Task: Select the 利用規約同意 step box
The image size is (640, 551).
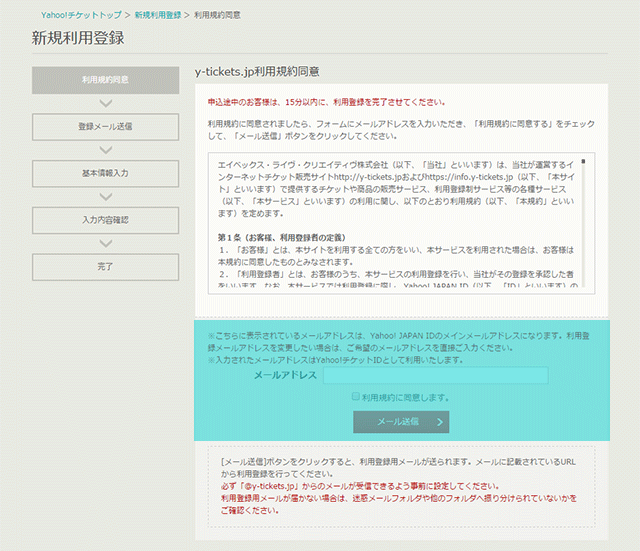Action: pos(105,80)
